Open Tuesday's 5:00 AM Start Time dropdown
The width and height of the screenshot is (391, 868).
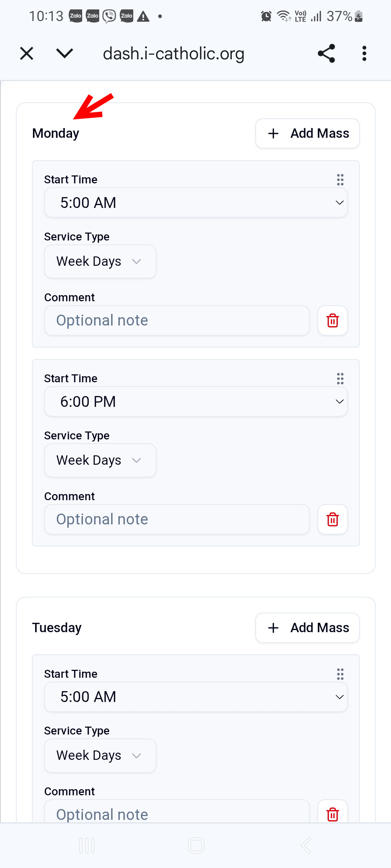click(x=195, y=697)
